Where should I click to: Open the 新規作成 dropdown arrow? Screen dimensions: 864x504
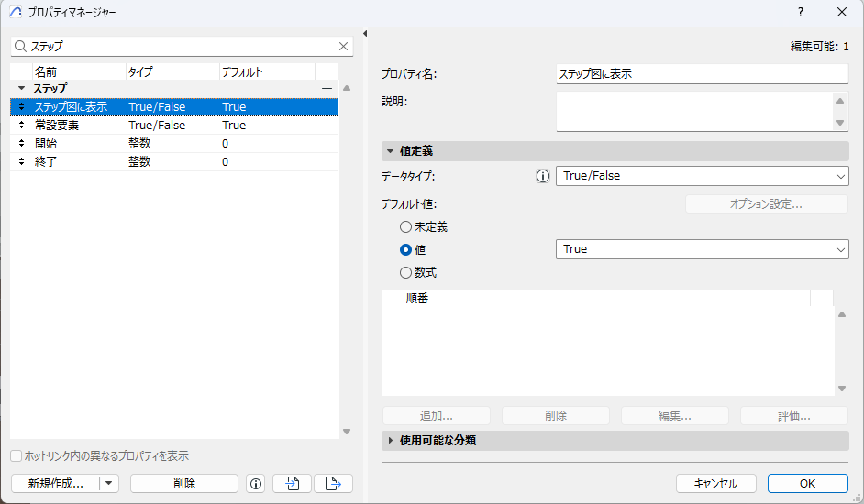click(x=109, y=484)
